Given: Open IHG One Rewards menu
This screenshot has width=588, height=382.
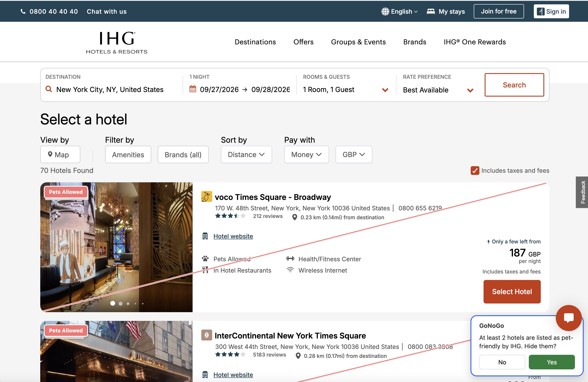Looking at the screenshot, I should point(475,42).
